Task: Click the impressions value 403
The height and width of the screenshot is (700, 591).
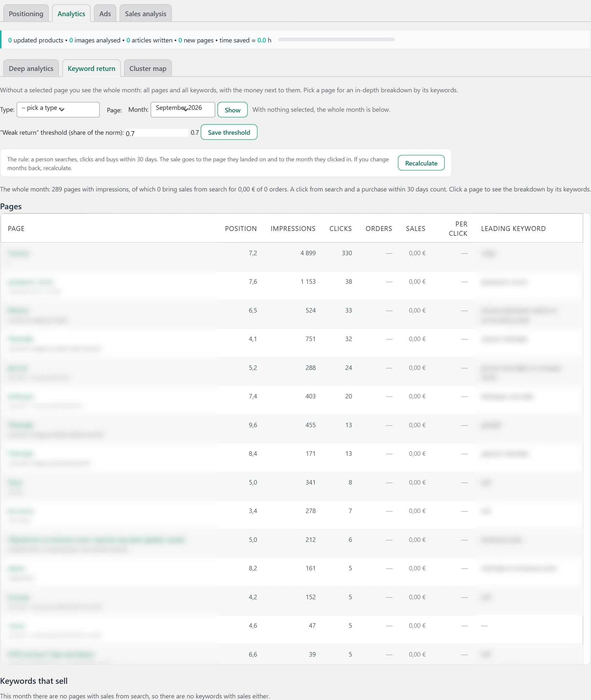Action: coord(311,396)
